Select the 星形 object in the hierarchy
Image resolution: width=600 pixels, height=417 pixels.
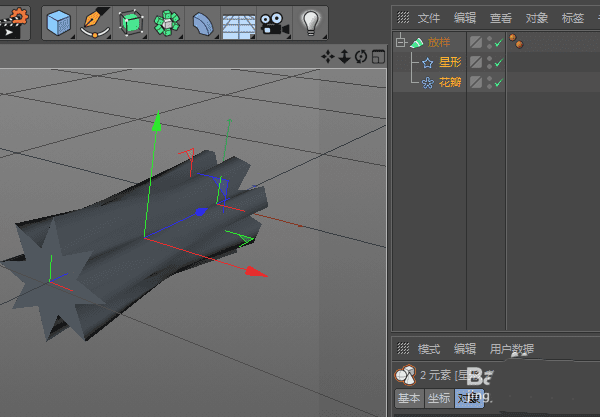[x=450, y=62]
